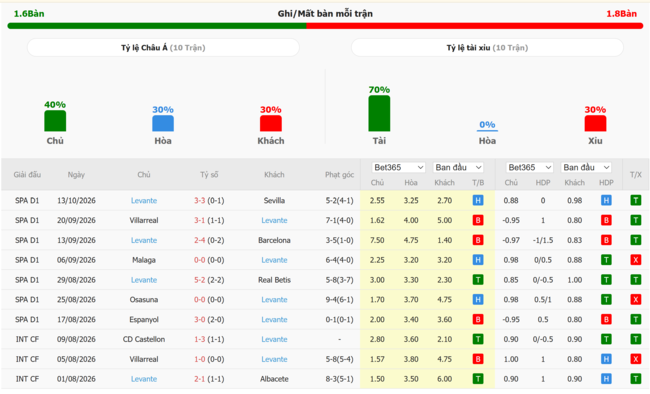Click T/B B badge in 20/09/2026 row
650x394 pixels.
(478, 221)
